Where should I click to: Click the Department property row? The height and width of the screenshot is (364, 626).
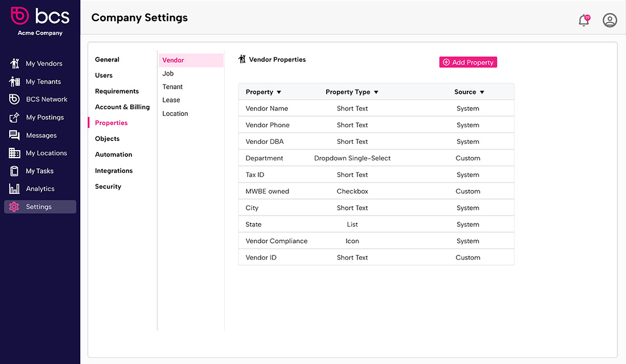click(376, 158)
